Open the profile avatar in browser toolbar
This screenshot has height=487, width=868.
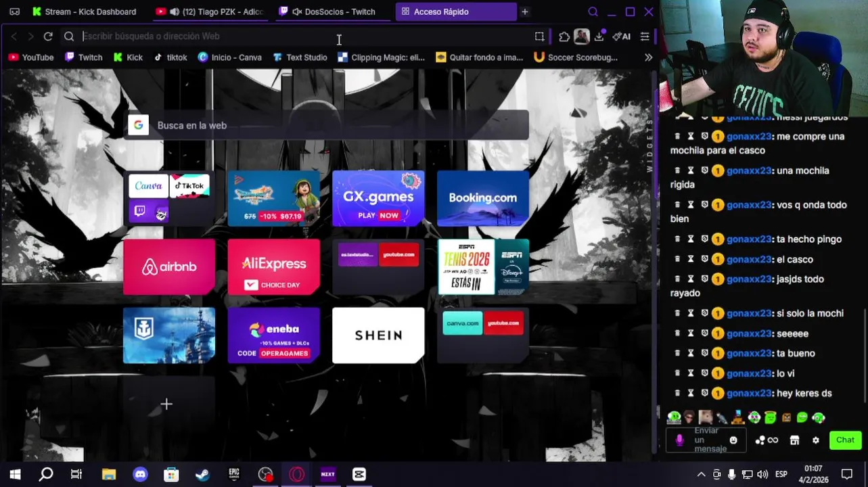(x=581, y=37)
